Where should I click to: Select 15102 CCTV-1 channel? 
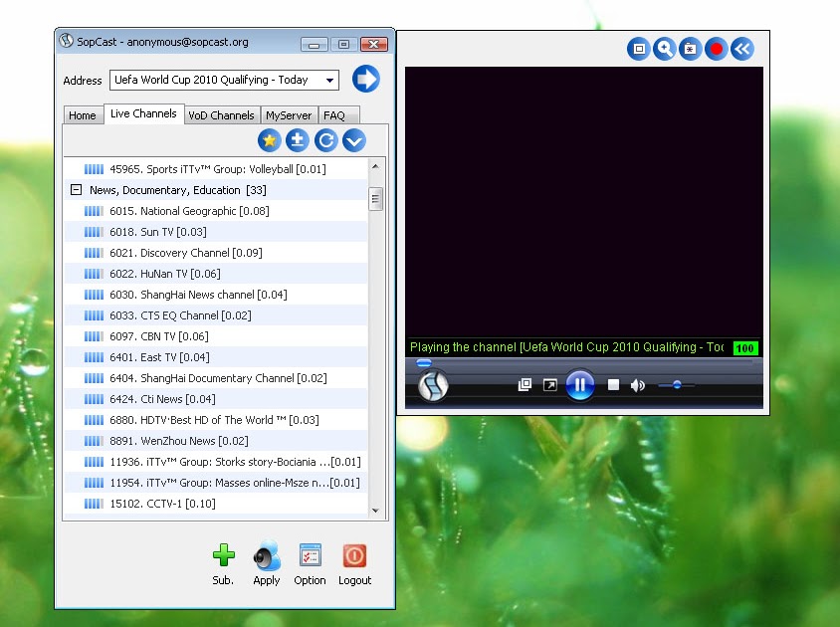(x=216, y=504)
